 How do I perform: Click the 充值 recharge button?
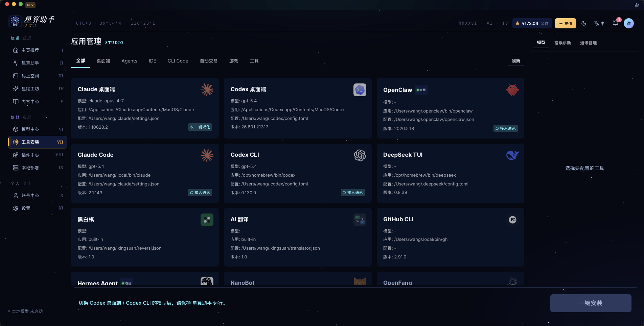click(565, 23)
